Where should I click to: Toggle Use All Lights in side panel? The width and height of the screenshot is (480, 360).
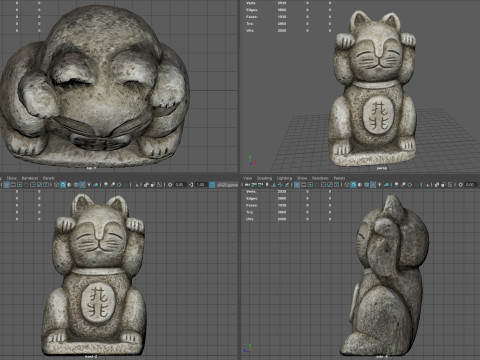pyautogui.click(x=380, y=184)
